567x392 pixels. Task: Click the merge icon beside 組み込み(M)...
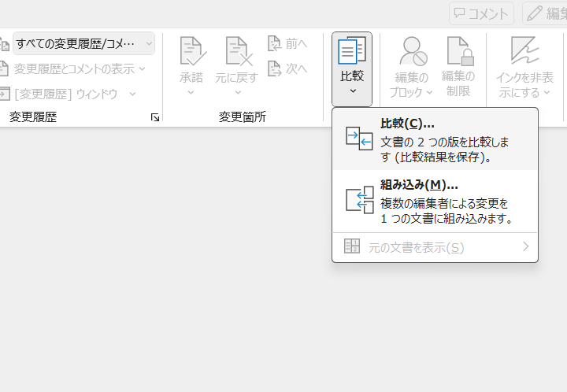pos(359,200)
